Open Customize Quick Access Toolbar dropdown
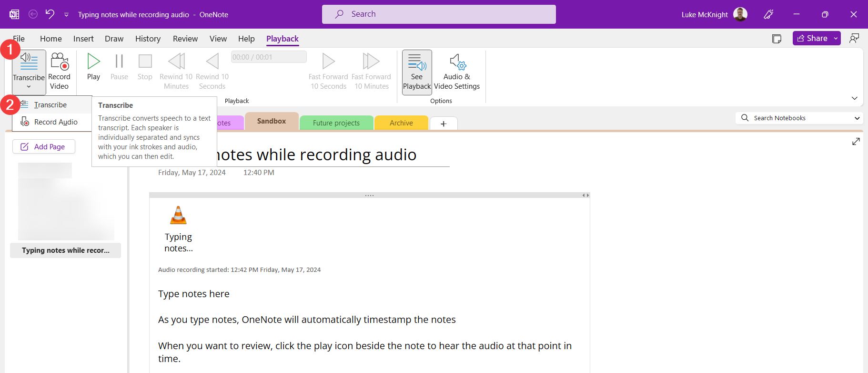The width and height of the screenshot is (868, 373). click(x=66, y=15)
